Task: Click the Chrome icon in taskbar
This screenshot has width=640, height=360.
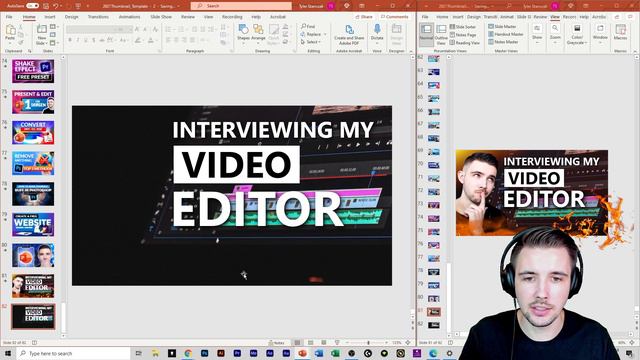Action: click(x=188, y=353)
